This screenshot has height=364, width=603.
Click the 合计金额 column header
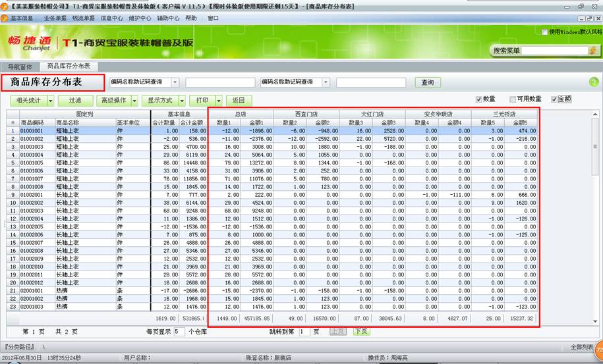click(x=193, y=122)
